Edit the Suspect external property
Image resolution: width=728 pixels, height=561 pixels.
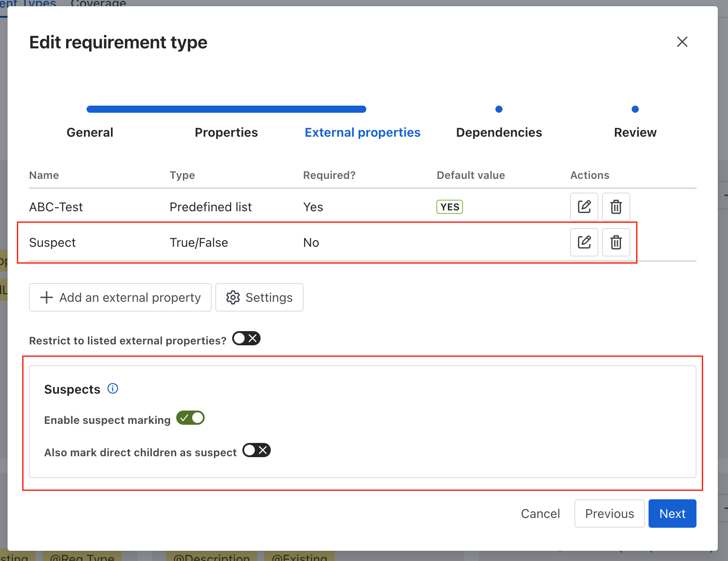(x=584, y=242)
